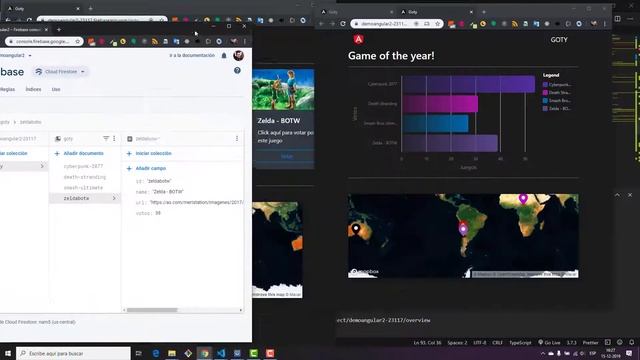Image resolution: width=640 pixels, height=360 pixels.
Task: Click the goty breadcrumb
Action: click(x=5, y=122)
